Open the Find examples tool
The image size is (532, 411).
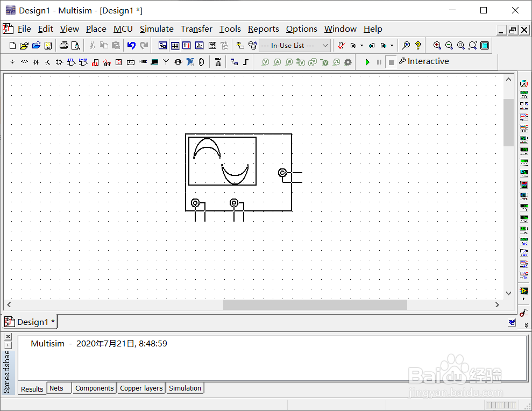coord(406,46)
